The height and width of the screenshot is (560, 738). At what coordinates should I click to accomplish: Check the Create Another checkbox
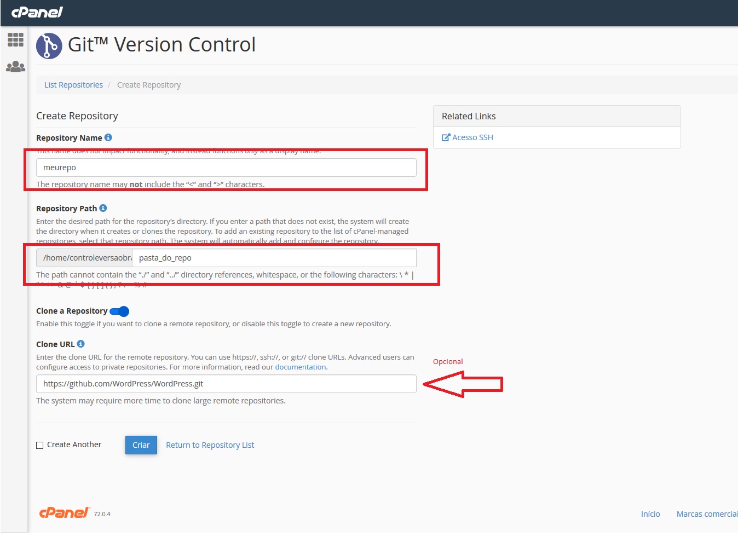pyautogui.click(x=40, y=445)
